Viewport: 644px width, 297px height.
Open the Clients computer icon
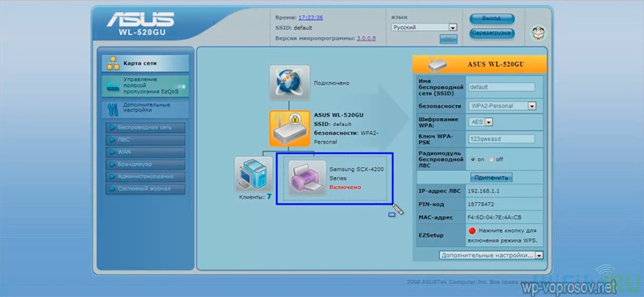253,174
